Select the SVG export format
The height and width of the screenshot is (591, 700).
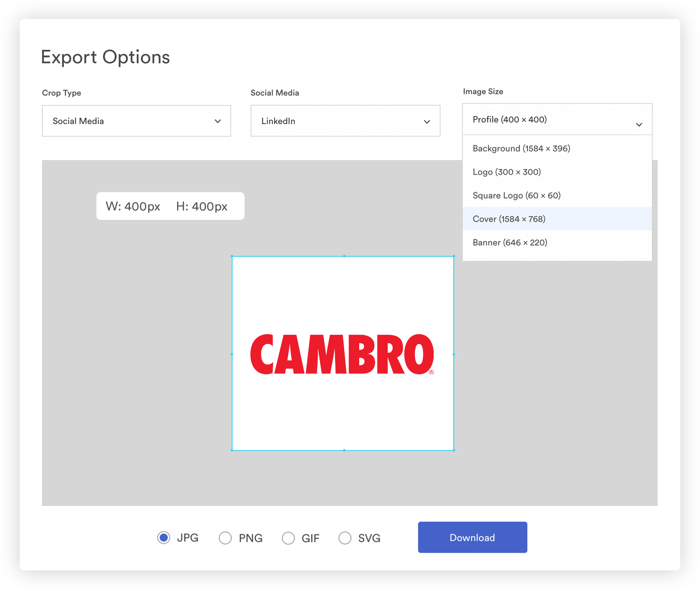pyautogui.click(x=345, y=538)
